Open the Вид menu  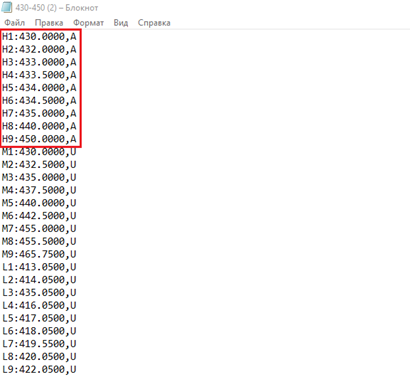coord(121,23)
